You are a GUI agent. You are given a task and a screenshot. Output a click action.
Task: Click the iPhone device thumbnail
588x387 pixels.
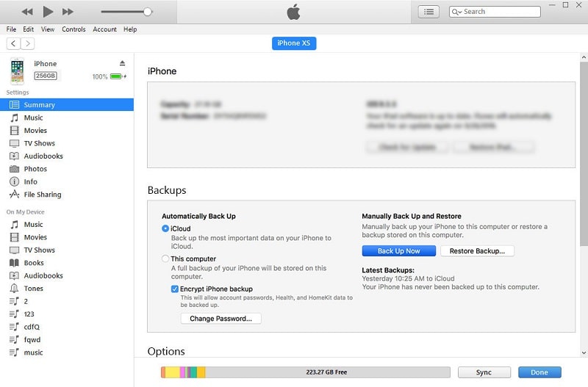click(x=17, y=70)
